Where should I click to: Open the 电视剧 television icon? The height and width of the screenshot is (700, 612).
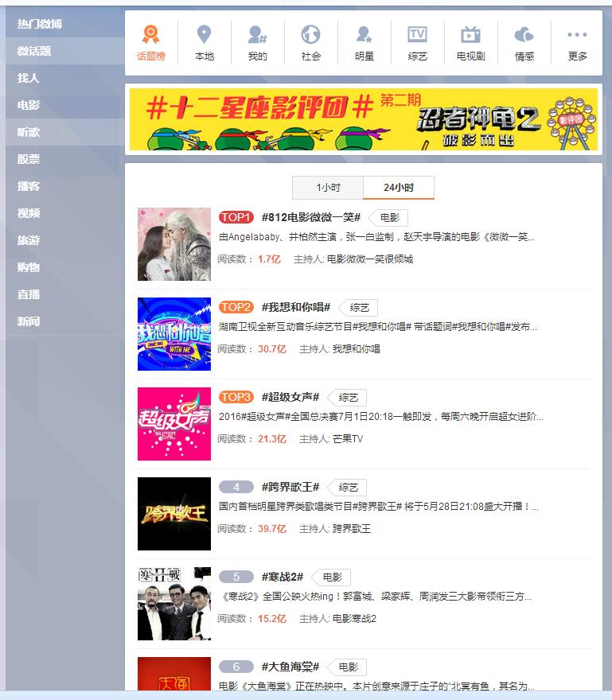pos(471,34)
